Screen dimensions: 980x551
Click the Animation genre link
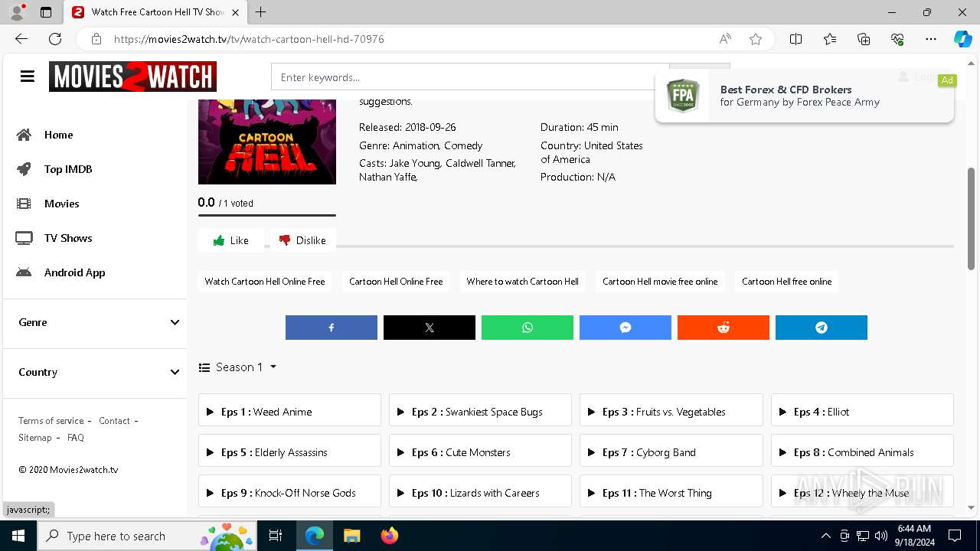click(x=415, y=145)
